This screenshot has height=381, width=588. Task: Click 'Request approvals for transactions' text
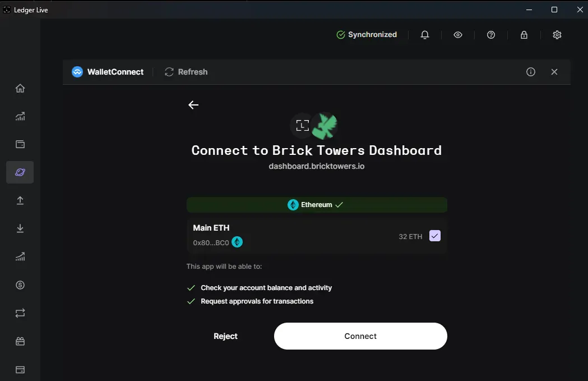point(257,301)
